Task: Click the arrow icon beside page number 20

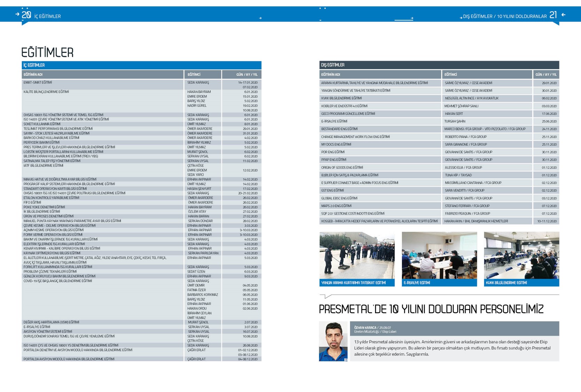Action: tap(17, 14)
